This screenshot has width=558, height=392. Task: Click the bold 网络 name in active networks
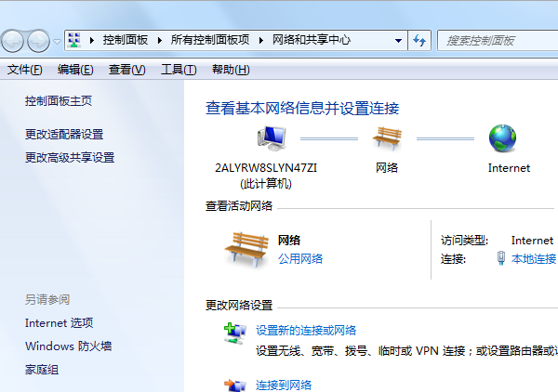tap(289, 241)
